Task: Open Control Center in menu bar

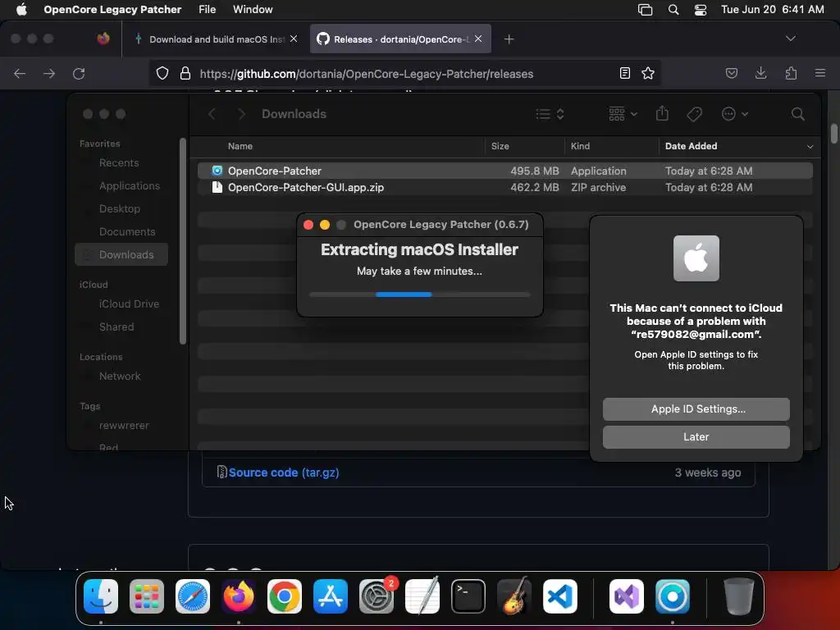Action: click(701, 10)
